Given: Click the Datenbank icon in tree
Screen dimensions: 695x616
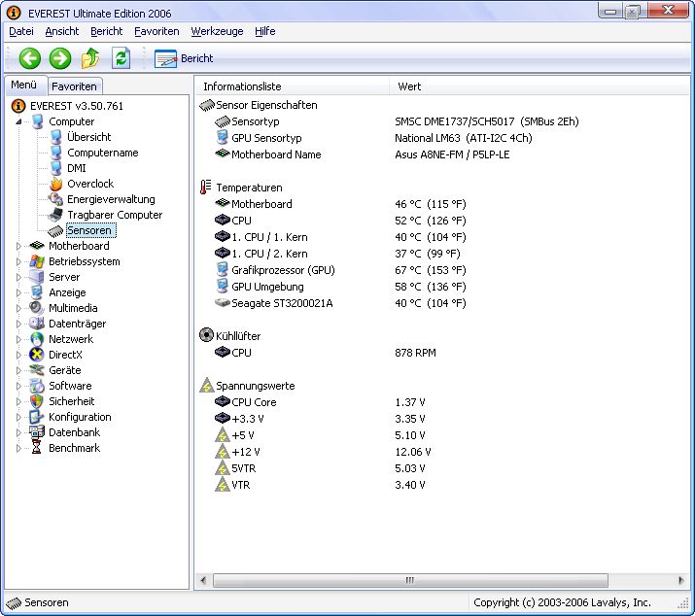Looking at the screenshot, I should click(x=37, y=432).
